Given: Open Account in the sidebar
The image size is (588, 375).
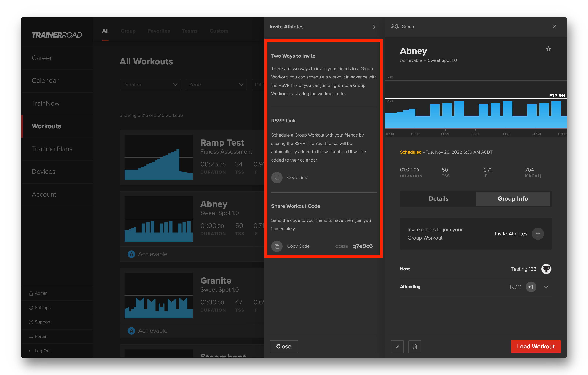Looking at the screenshot, I should pos(57,194).
